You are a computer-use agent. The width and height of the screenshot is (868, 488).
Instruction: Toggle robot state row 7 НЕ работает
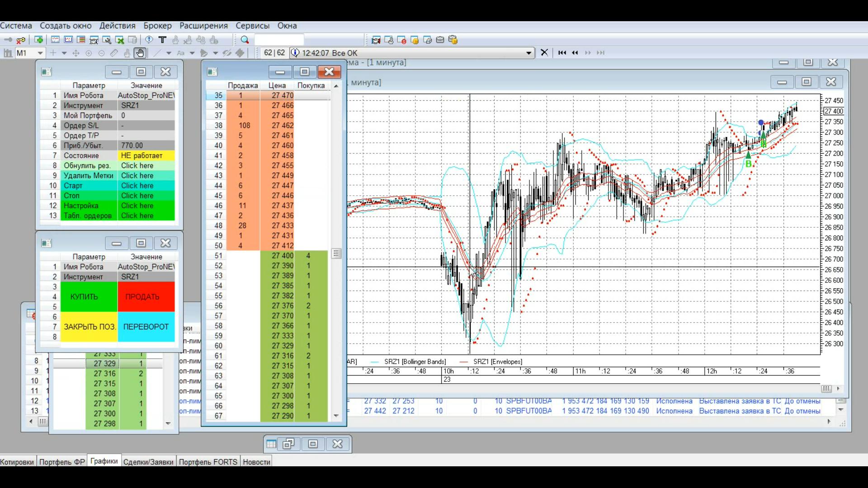tap(146, 155)
